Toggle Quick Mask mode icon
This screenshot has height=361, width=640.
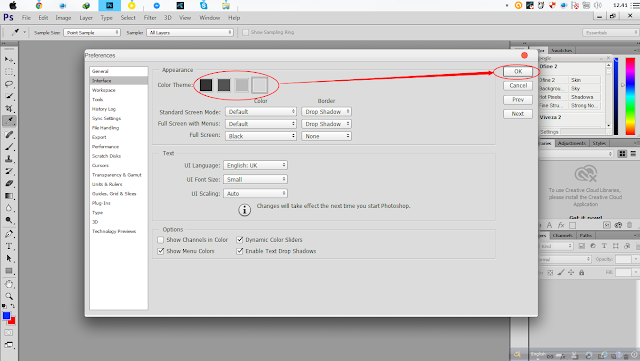coord(9,333)
